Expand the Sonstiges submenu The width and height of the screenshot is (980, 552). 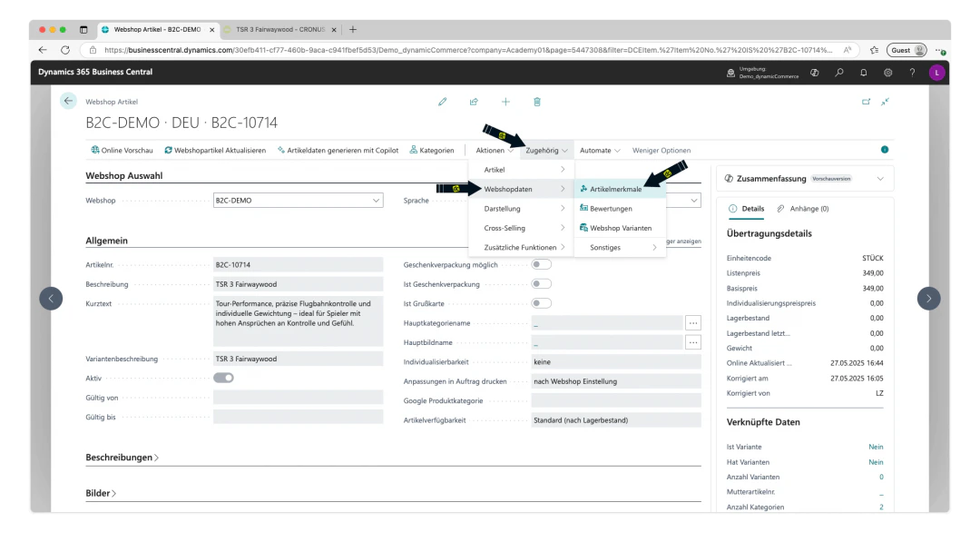[620, 248]
